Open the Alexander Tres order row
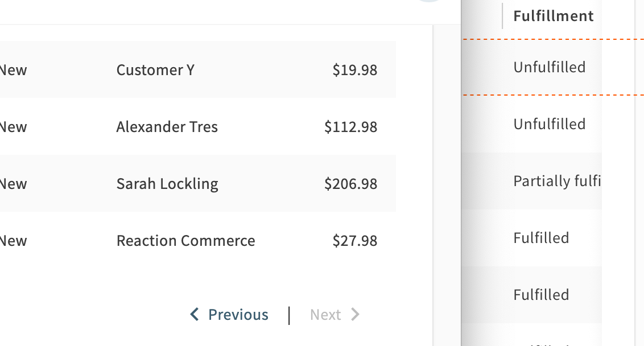Screen dimensions: 644x346 pyautogui.click(x=167, y=126)
